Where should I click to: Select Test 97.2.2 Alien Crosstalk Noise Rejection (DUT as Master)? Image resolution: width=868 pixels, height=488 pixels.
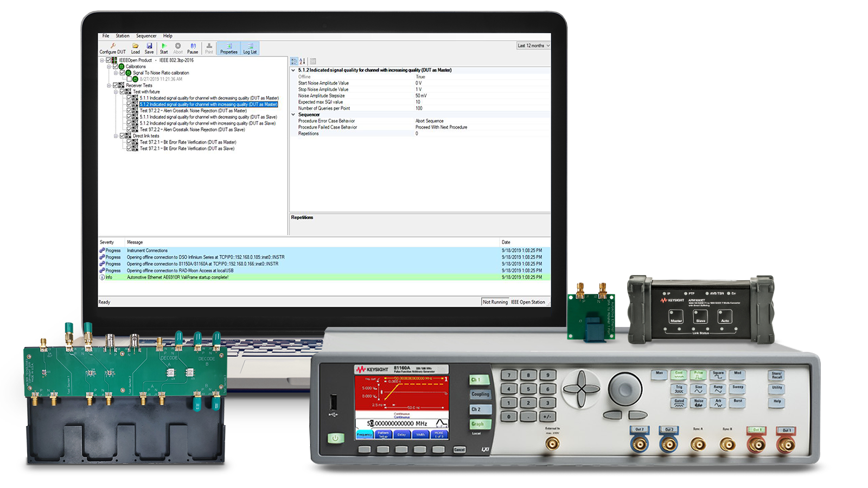(193, 111)
